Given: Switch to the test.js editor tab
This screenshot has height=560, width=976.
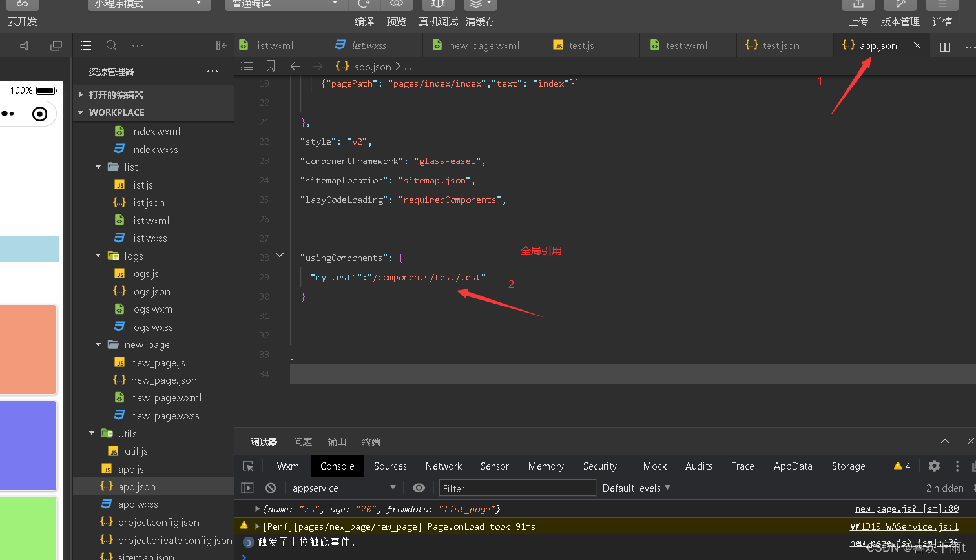Looking at the screenshot, I should click(x=591, y=45).
